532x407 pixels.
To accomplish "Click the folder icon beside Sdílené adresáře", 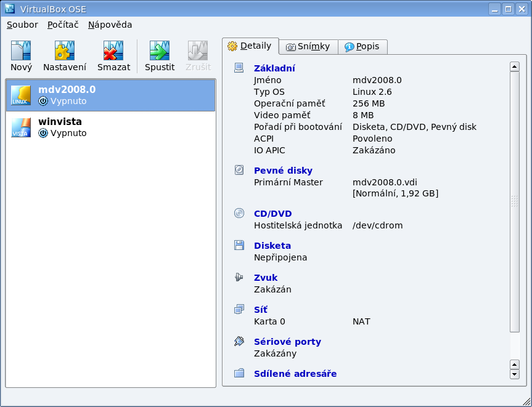I will coord(239,373).
